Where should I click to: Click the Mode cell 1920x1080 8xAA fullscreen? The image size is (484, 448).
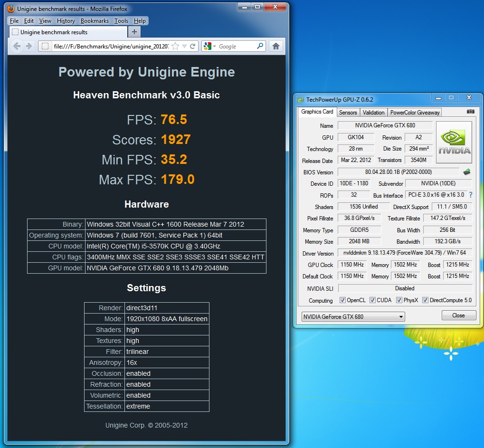click(x=167, y=319)
